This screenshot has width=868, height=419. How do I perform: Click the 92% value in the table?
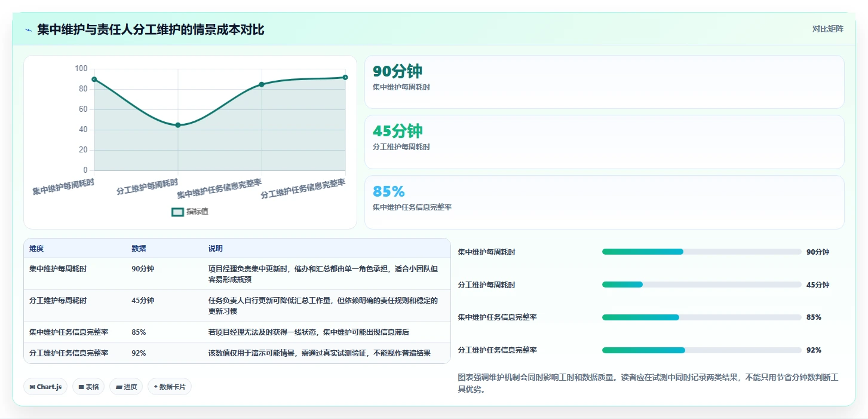pyautogui.click(x=139, y=353)
